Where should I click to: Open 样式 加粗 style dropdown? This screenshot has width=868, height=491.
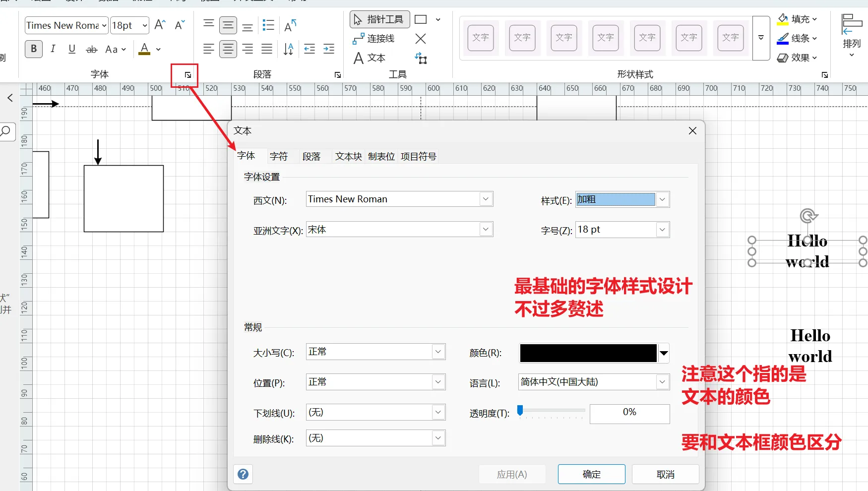coord(662,199)
